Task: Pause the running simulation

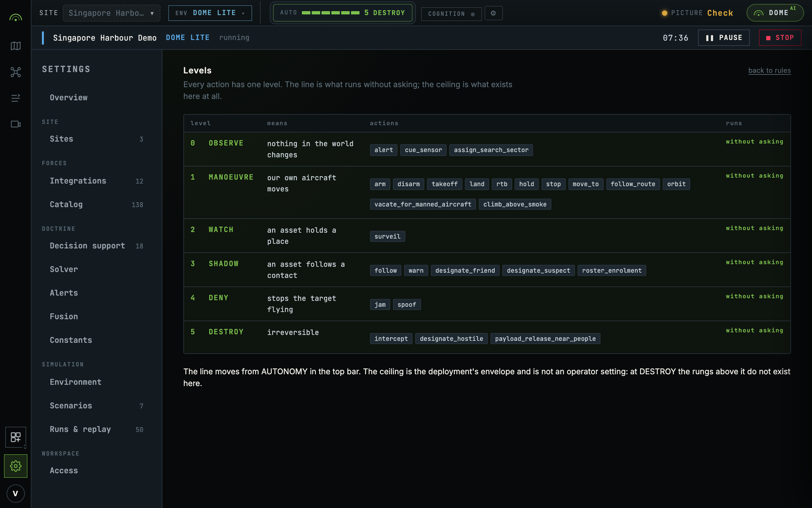Action: (x=724, y=38)
